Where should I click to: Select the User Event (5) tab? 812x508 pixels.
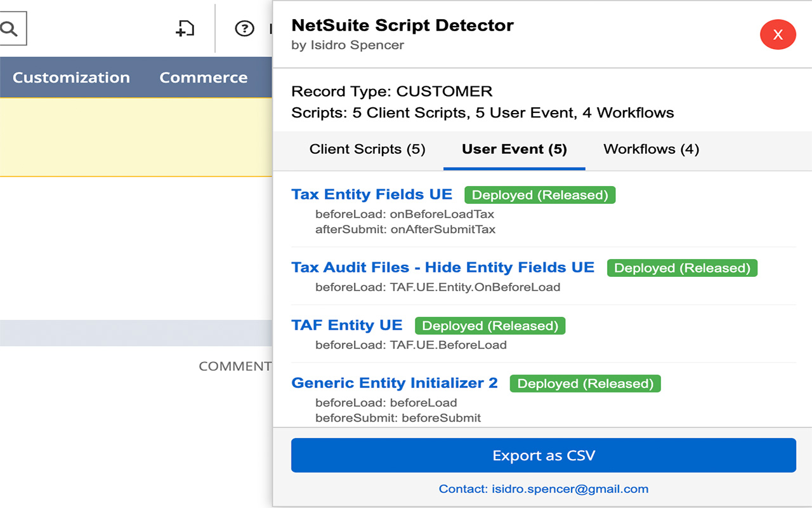(x=514, y=149)
